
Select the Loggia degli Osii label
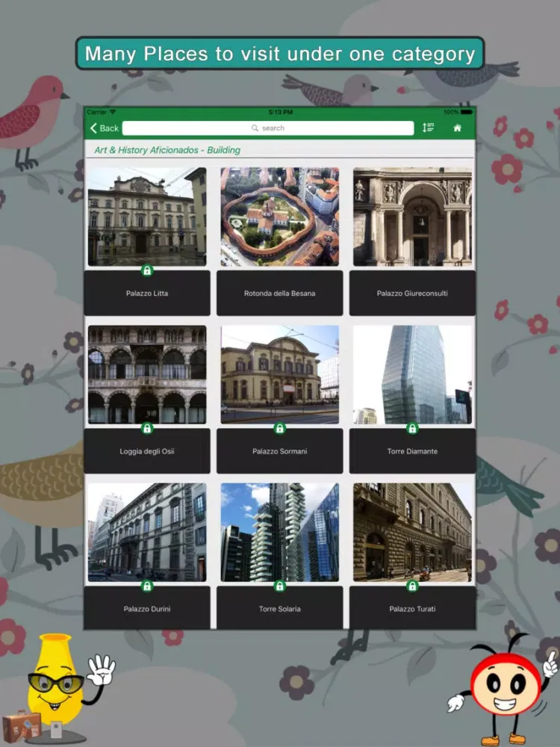pos(147,450)
